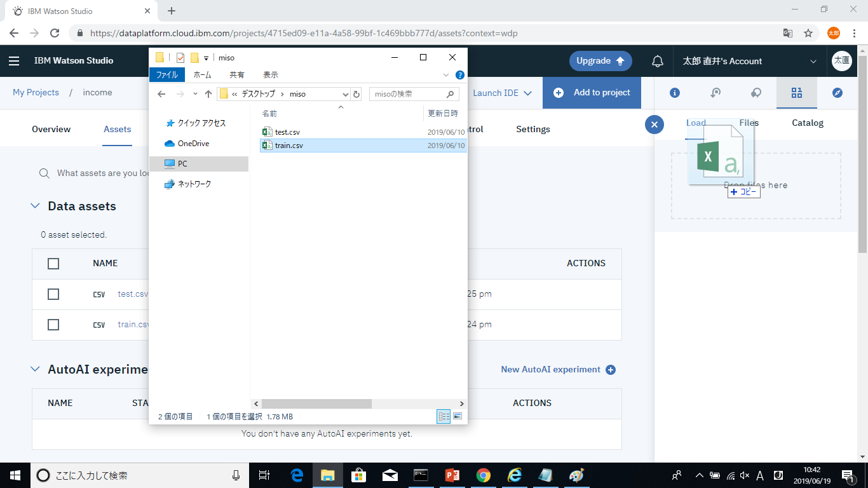868x488 pixels.
Task: Click the Add to project button
Action: point(592,93)
